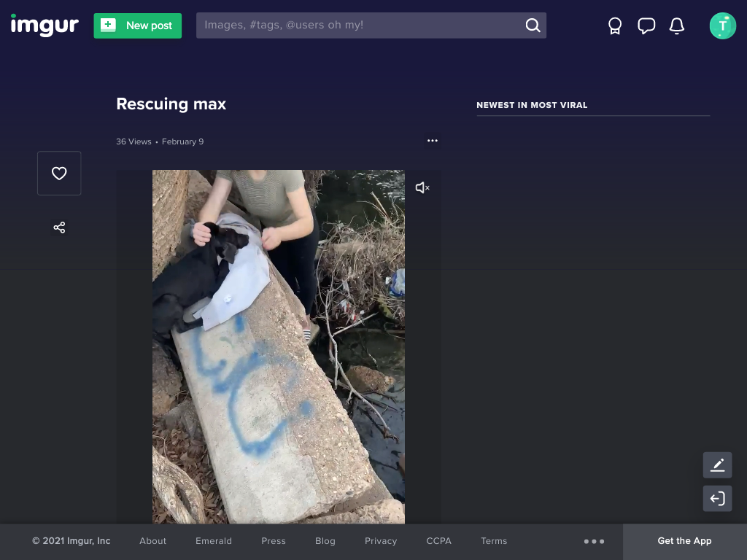Viewport: 747px width, 560px height.
Task: Select the February 9 date
Action: click(182, 141)
